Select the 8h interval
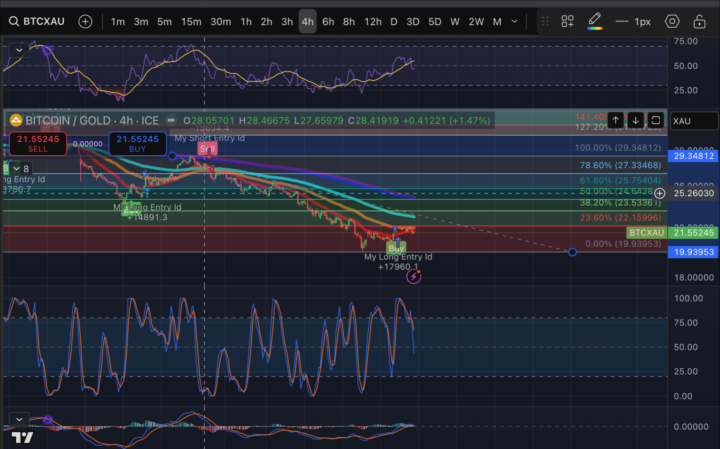720x449 pixels. (x=349, y=22)
